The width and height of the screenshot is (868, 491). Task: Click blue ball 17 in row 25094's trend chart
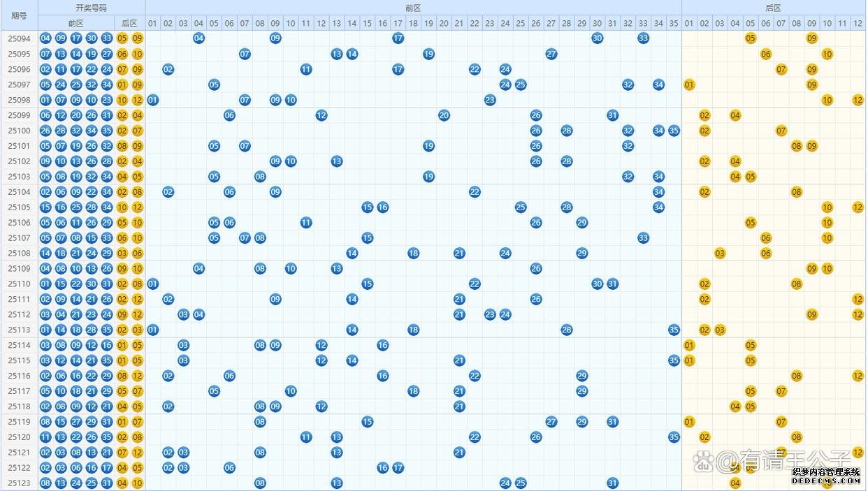(x=398, y=38)
